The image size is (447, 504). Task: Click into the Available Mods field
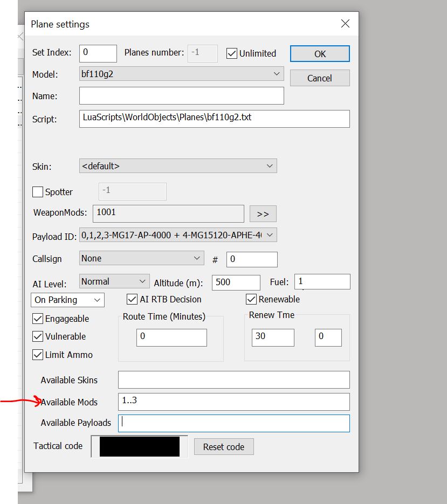[x=233, y=402]
